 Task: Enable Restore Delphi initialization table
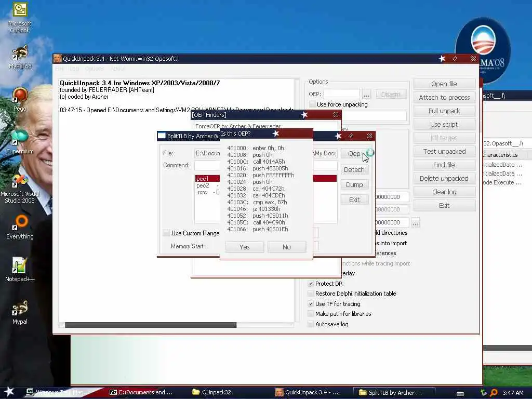(x=311, y=294)
